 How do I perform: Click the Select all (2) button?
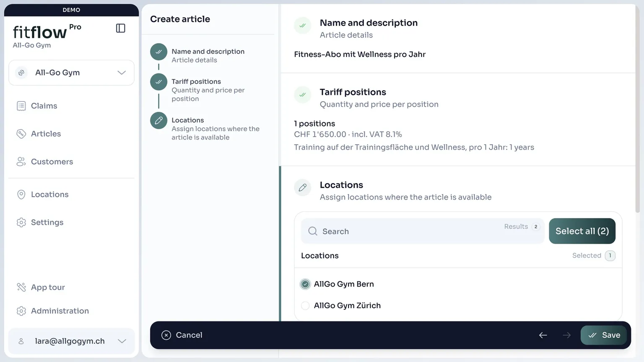pos(582,231)
